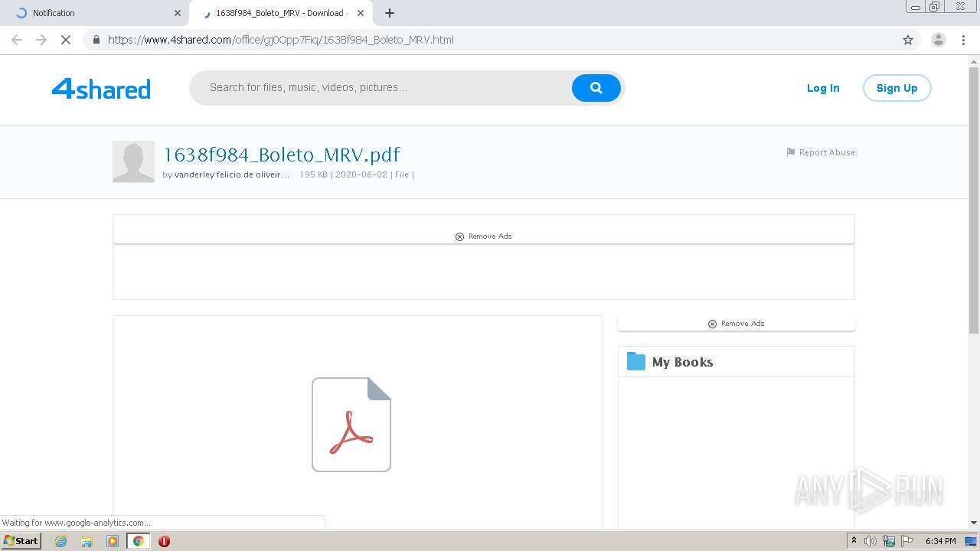Remove Ads above My Books panel
The width and height of the screenshot is (980, 551).
click(x=736, y=324)
